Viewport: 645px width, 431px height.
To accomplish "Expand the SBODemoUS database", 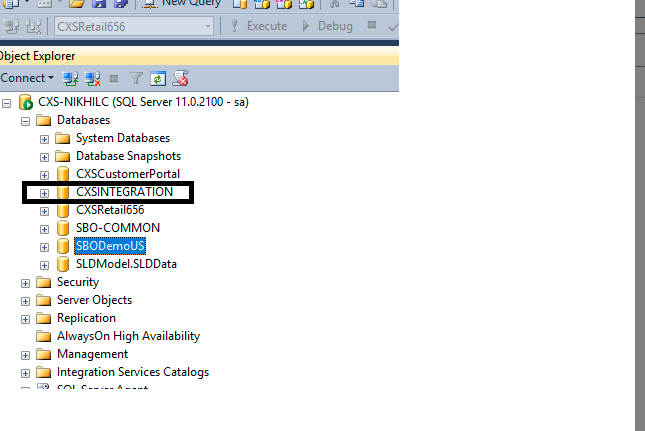I will point(44,248).
